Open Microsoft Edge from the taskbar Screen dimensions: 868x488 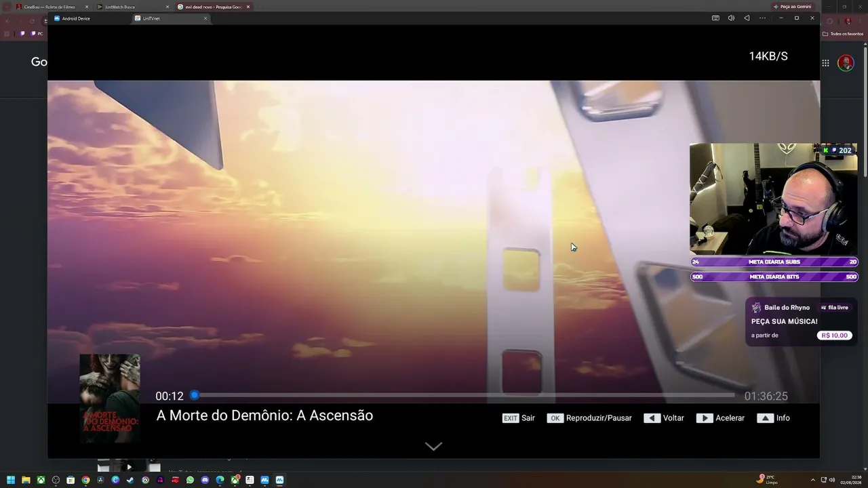tap(220, 480)
